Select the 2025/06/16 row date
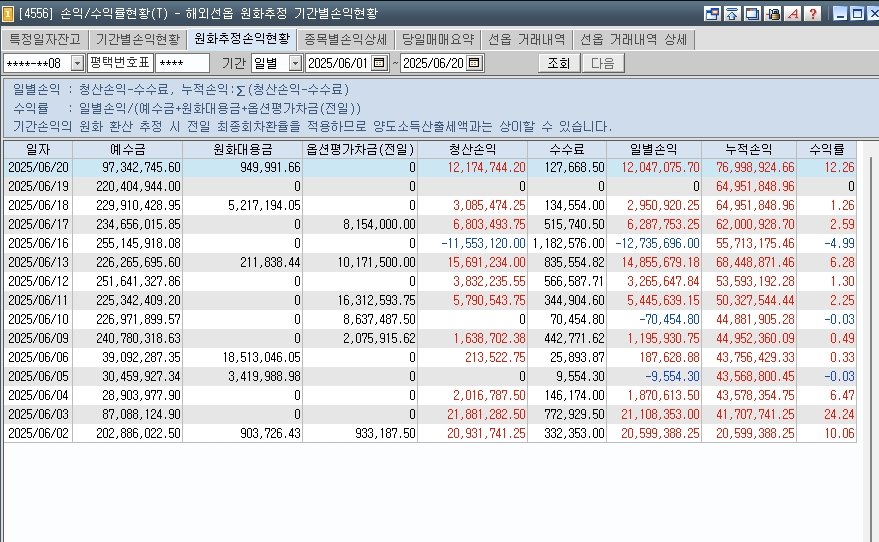 pos(38,244)
